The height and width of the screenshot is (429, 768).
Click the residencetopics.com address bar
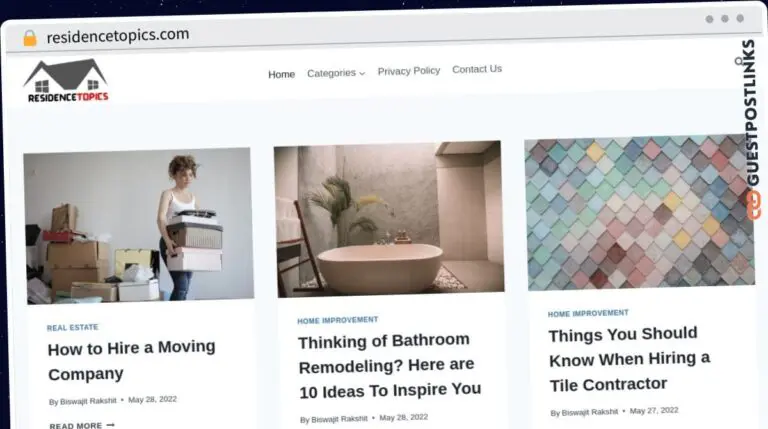[x=118, y=36]
